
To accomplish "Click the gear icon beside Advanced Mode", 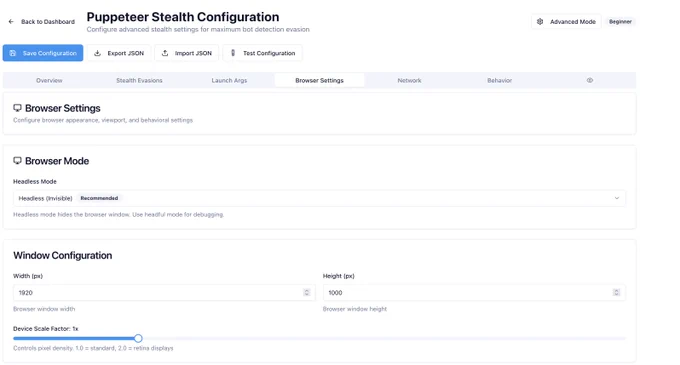I will pyautogui.click(x=540, y=22).
